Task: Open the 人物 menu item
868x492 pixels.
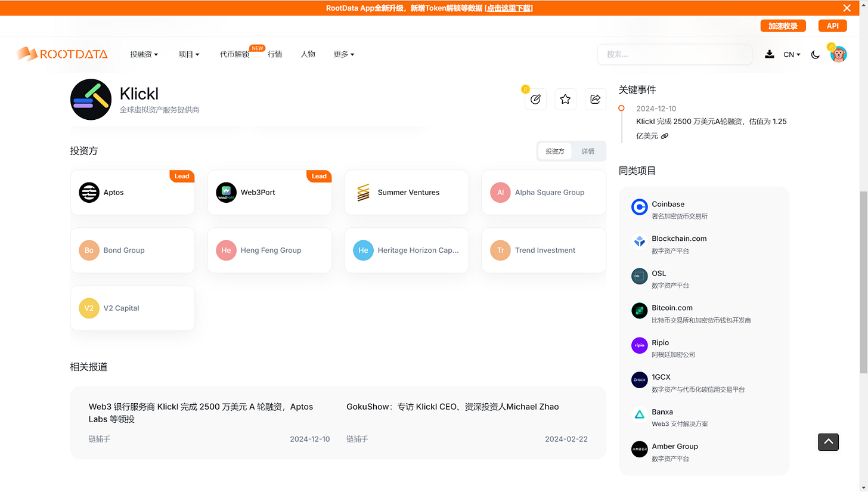Action: point(308,54)
